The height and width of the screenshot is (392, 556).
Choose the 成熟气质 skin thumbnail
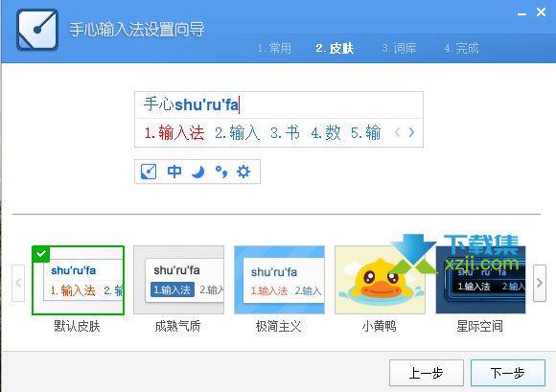tap(178, 280)
